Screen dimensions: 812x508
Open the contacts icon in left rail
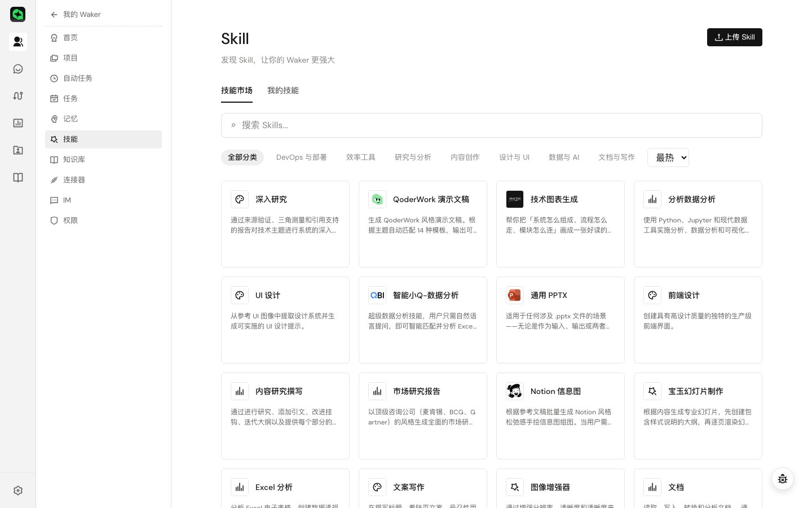[18, 42]
